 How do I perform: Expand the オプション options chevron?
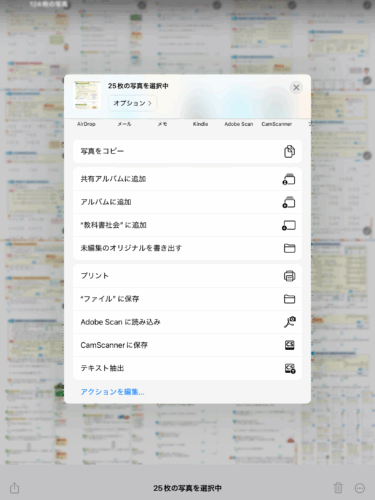point(132,103)
